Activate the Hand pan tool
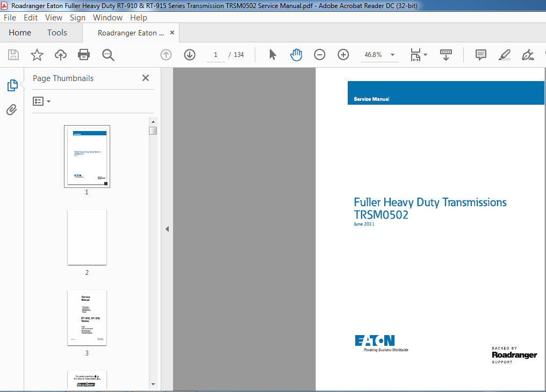Viewport: 546px width, 392px height. point(296,55)
